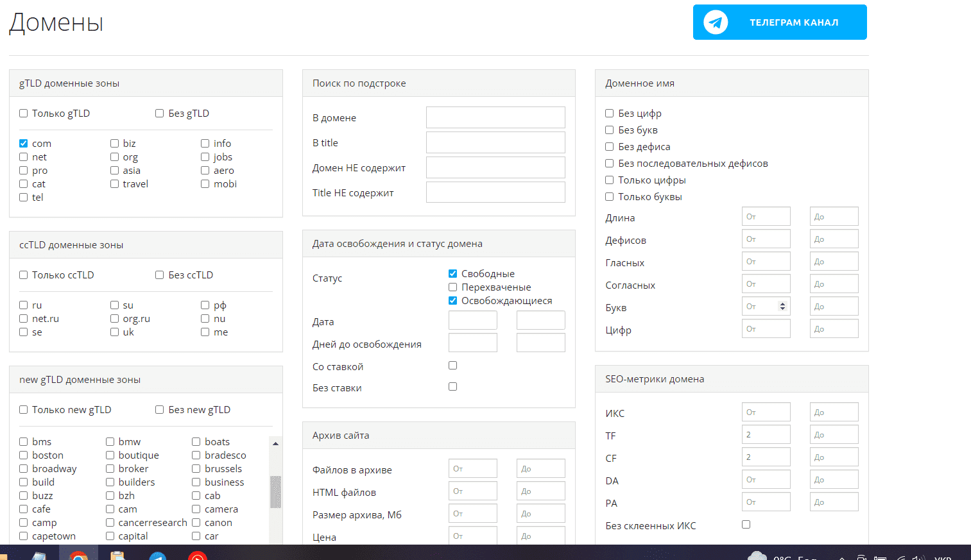The image size is (971, 560).
Task: Click the weather cloud icon in taskbar
Action: [x=757, y=556]
